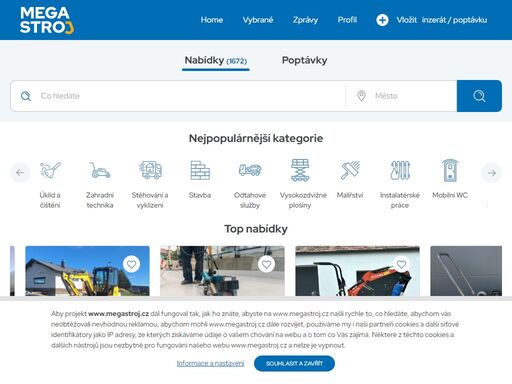512x384 pixels.
Task: Select the Malířství paint roller icon
Action: point(350,170)
